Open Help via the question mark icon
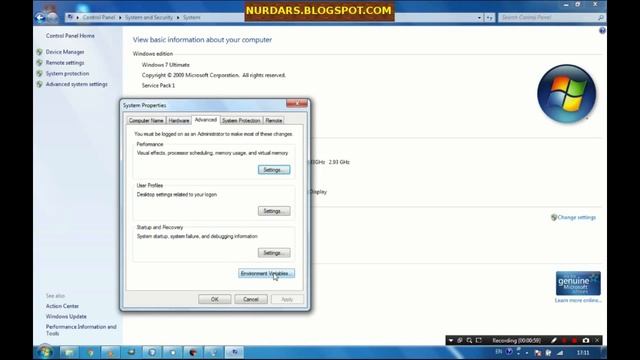Screen dimensions: 640x360 pos(602,31)
